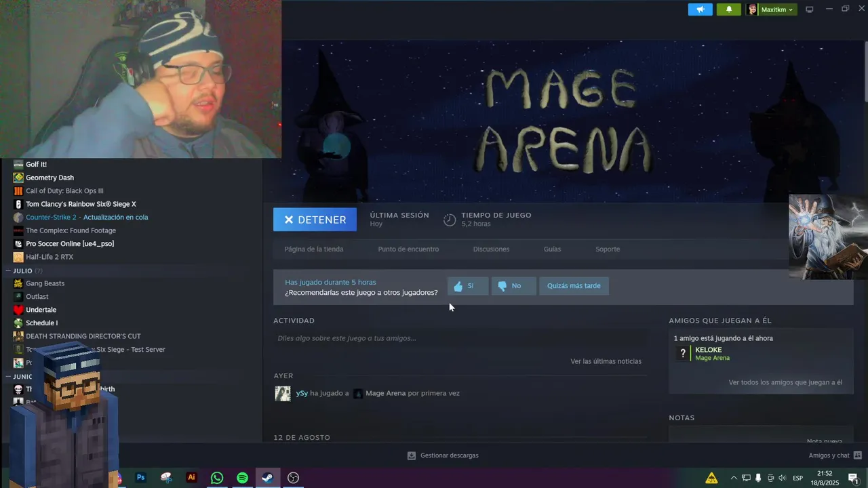Image resolution: width=868 pixels, height=488 pixels.
Task: Open Ver las últimas noticias link
Action: coord(606,361)
